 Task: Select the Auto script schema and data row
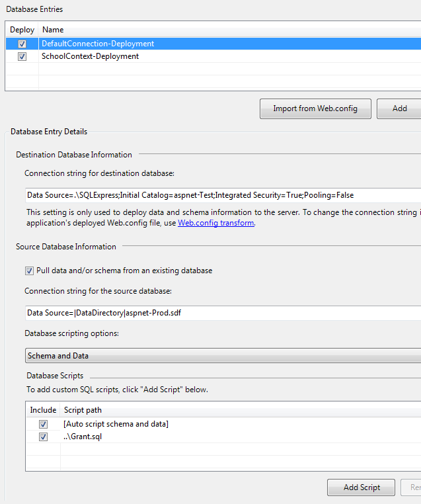click(116, 424)
